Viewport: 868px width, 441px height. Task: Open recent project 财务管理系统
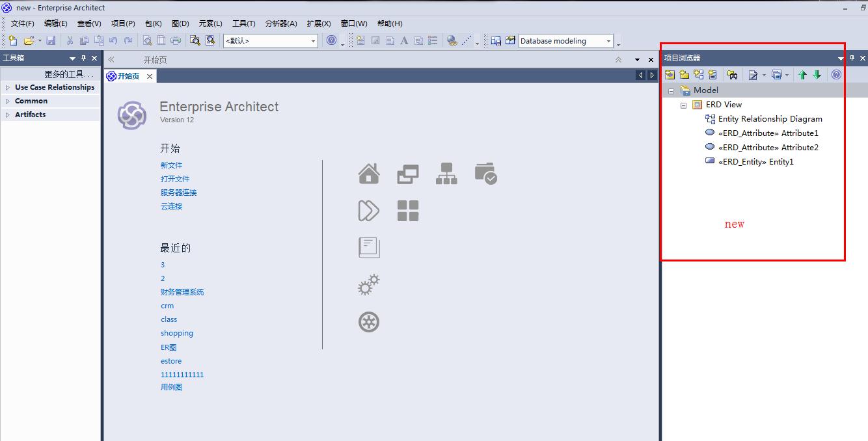coord(182,292)
